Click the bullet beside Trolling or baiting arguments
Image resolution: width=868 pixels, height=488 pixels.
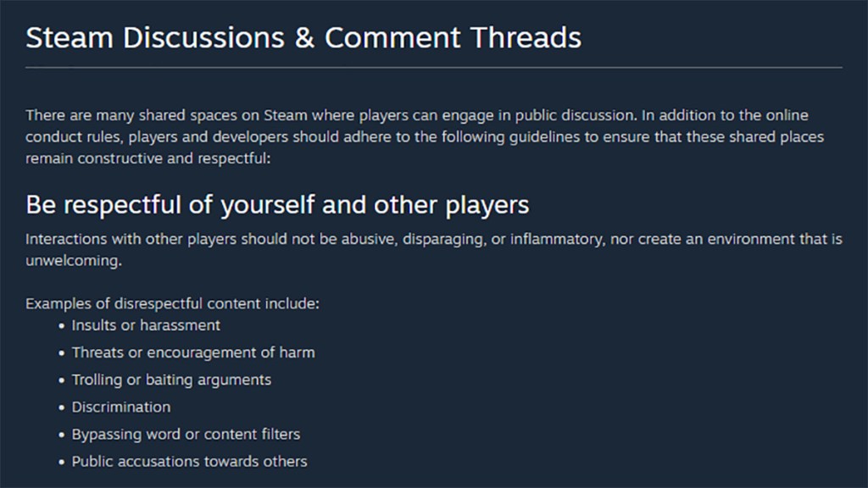62,380
